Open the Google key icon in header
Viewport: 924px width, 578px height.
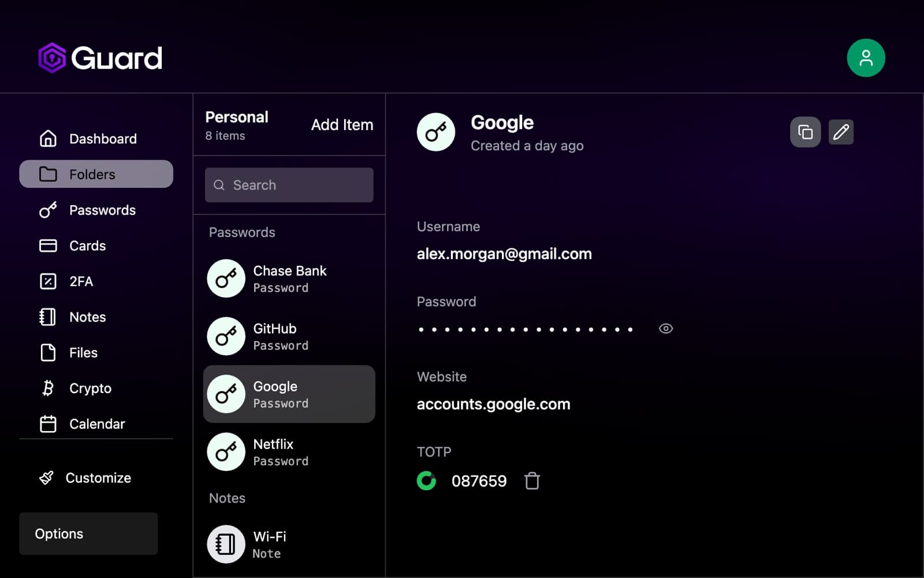click(436, 132)
